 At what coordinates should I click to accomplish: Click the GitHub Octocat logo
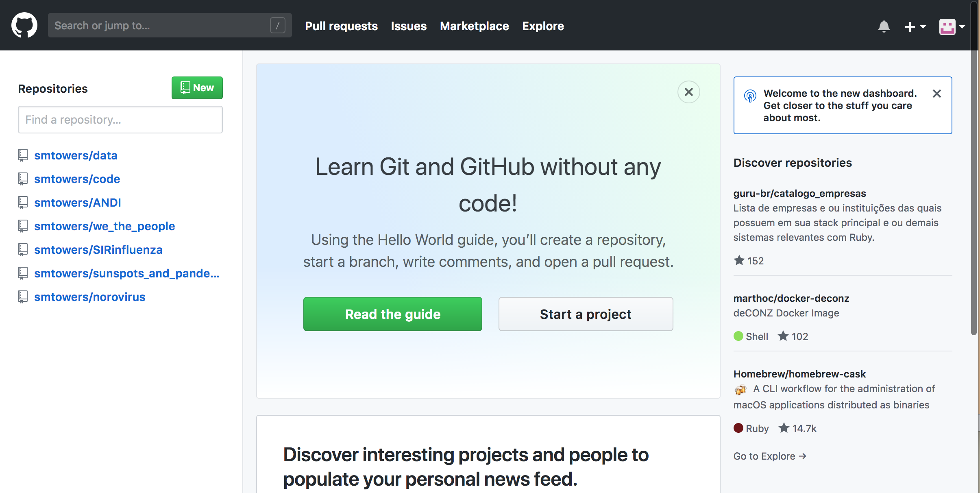[24, 25]
